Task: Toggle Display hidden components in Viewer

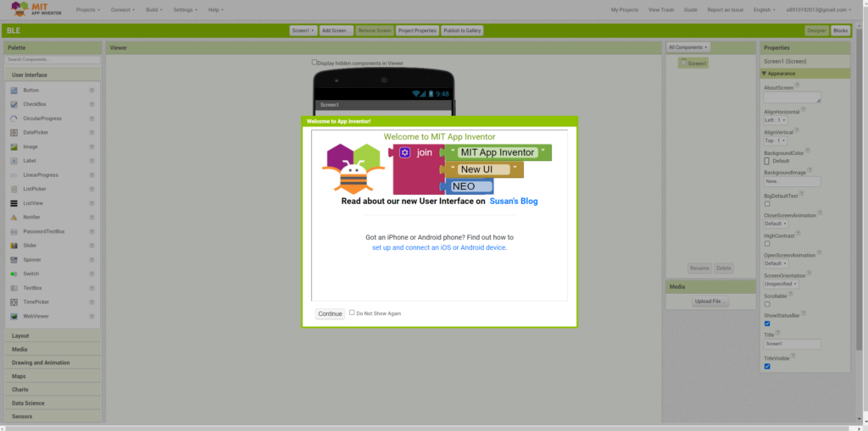Action: click(x=314, y=63)
